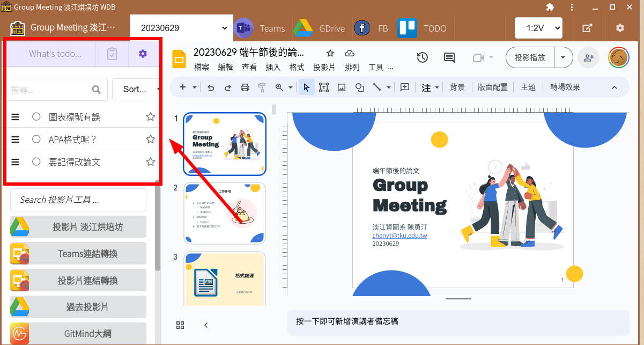Image resolution: width=644 pixels, height=345 pixels.
Task: Open the new slide dropdown arrow
Action: pyautogui.click(x=195, y=87)
